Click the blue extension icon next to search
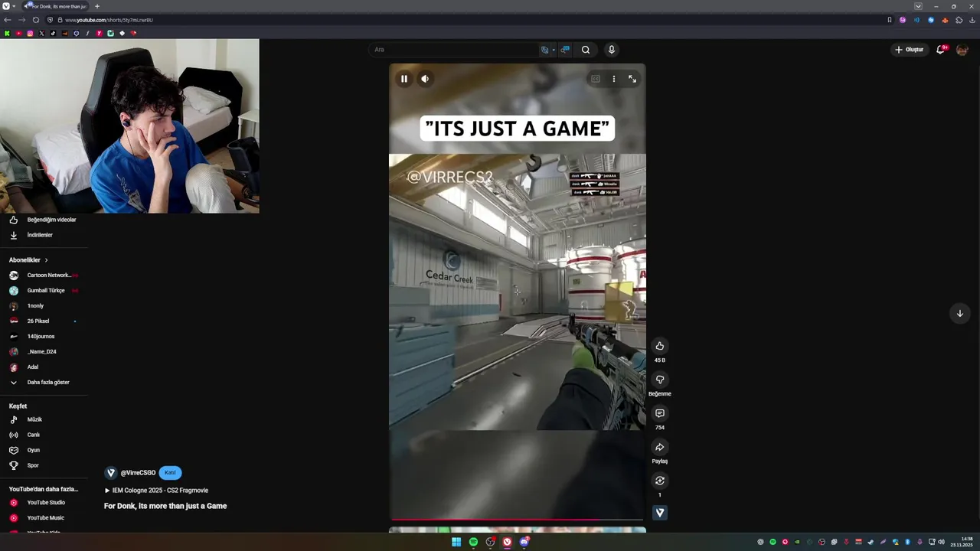Screen dimensions: 980x551 pos(565,50)
